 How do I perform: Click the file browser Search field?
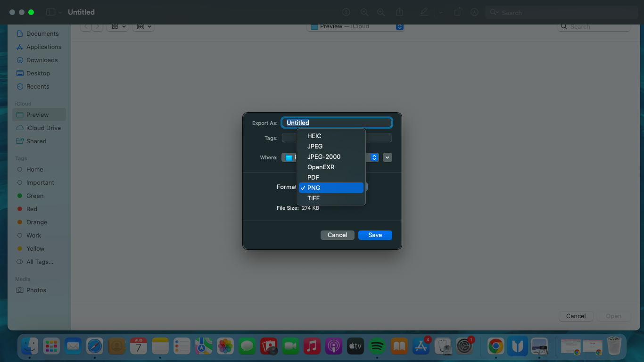[594, 27]
